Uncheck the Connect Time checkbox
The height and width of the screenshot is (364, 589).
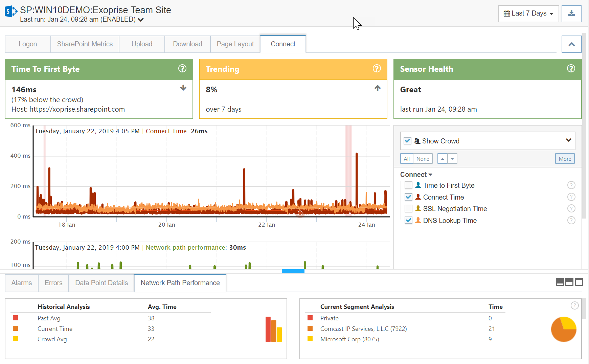click(409, 197)
